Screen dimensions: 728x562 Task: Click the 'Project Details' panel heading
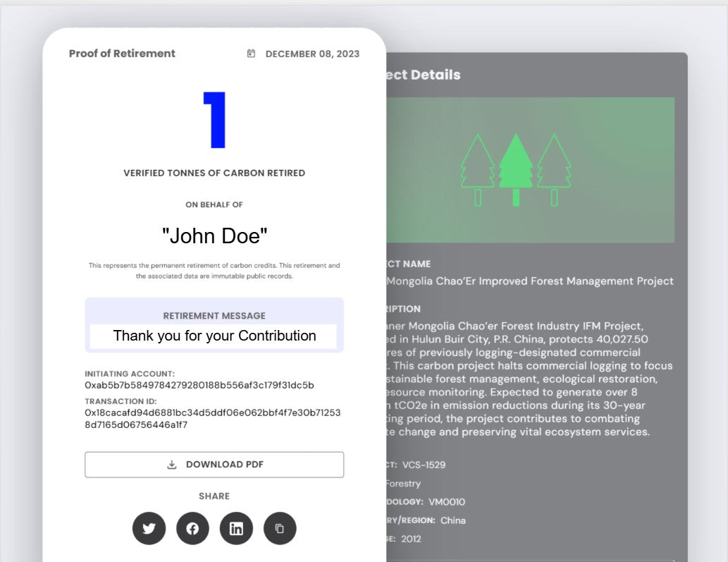(424, 74)
